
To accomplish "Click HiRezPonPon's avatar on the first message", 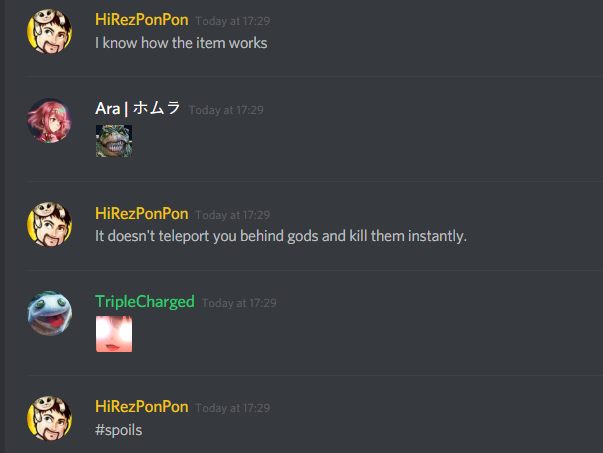I will (49, 31).
